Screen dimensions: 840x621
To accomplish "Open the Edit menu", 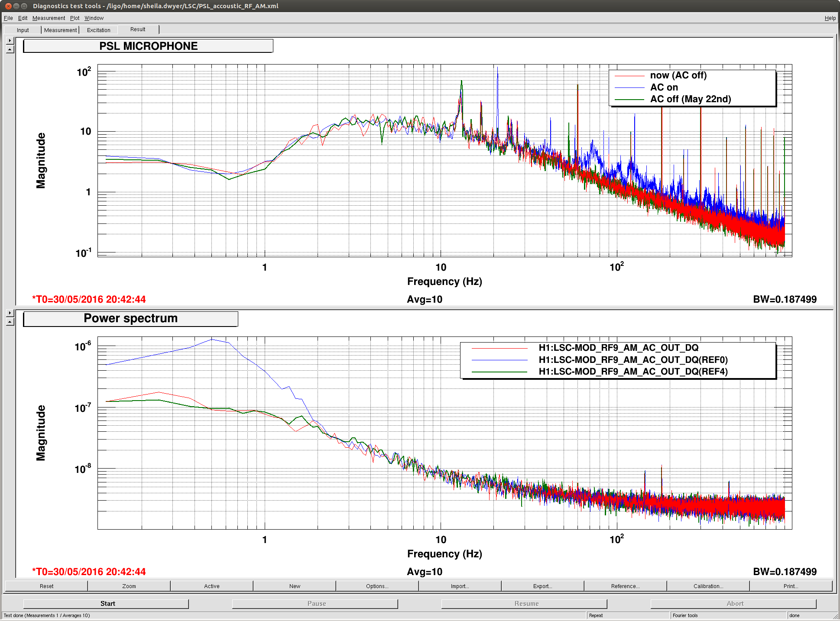I will [23, 18].
